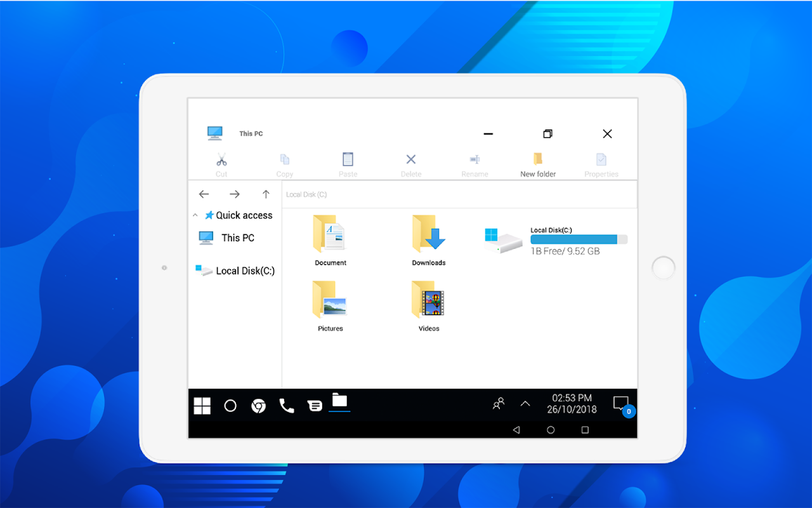
Task: Go up one level with up arrow
Action: tap(266, 194)
